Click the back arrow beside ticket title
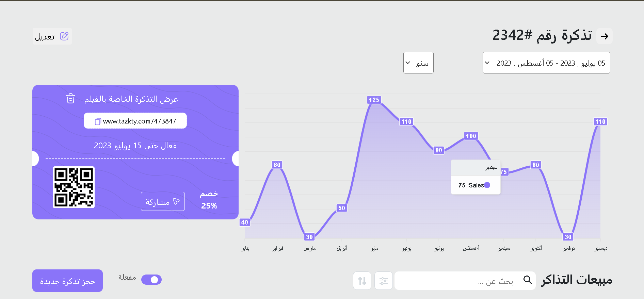 click(x=605, y=36)
